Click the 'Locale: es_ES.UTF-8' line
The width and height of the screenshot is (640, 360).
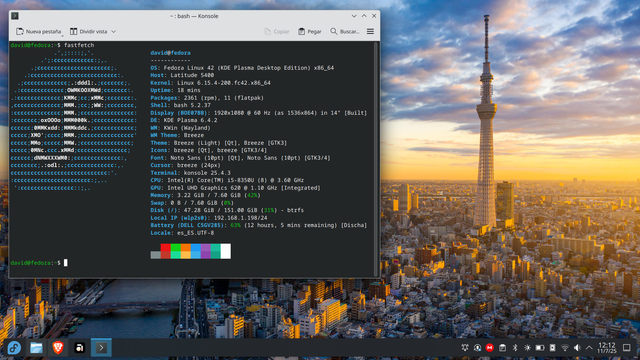coord(182,233)
